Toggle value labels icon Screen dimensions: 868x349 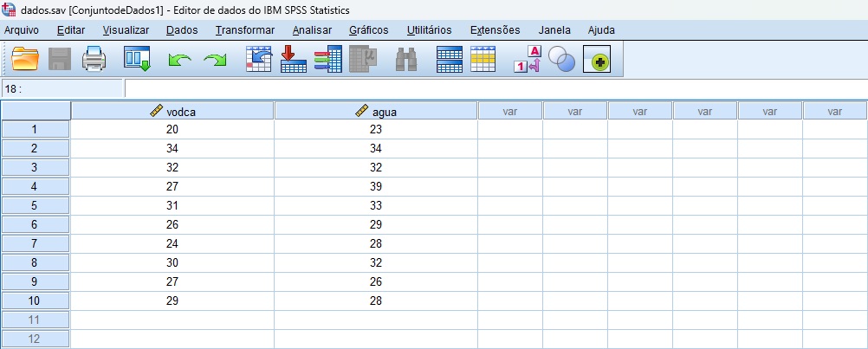(527, 59)
